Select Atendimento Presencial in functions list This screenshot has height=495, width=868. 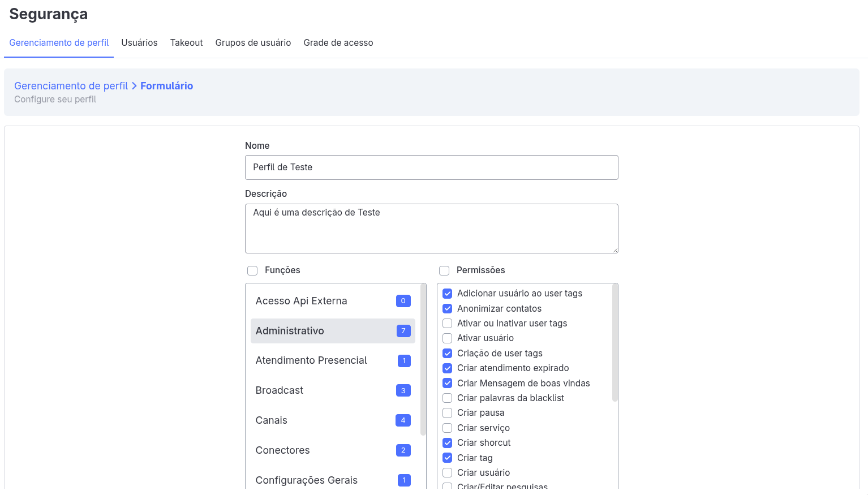click(311, 360)
